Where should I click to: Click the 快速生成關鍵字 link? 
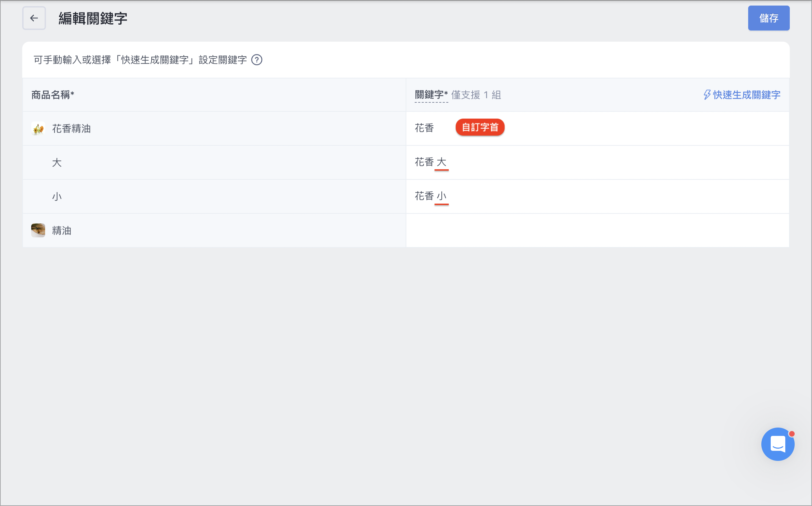pyautogui.click(x=746, y=95)
